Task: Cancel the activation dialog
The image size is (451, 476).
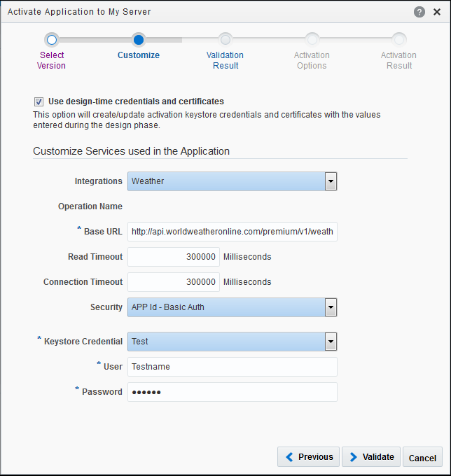Action: (x=422, y=457)
